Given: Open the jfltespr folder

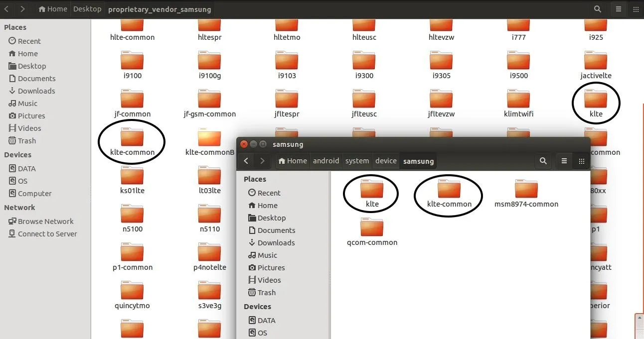Looking at the screenshot, I should [287, 104].
